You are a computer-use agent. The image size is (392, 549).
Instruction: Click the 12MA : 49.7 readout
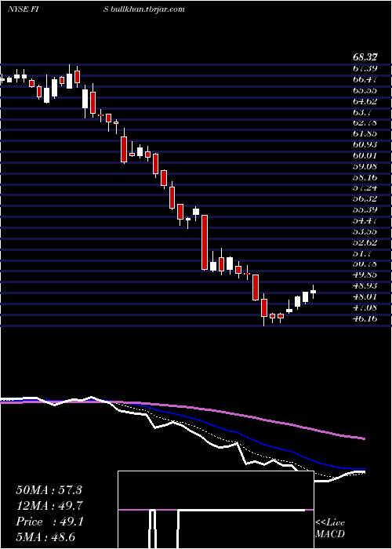point(49,506)
